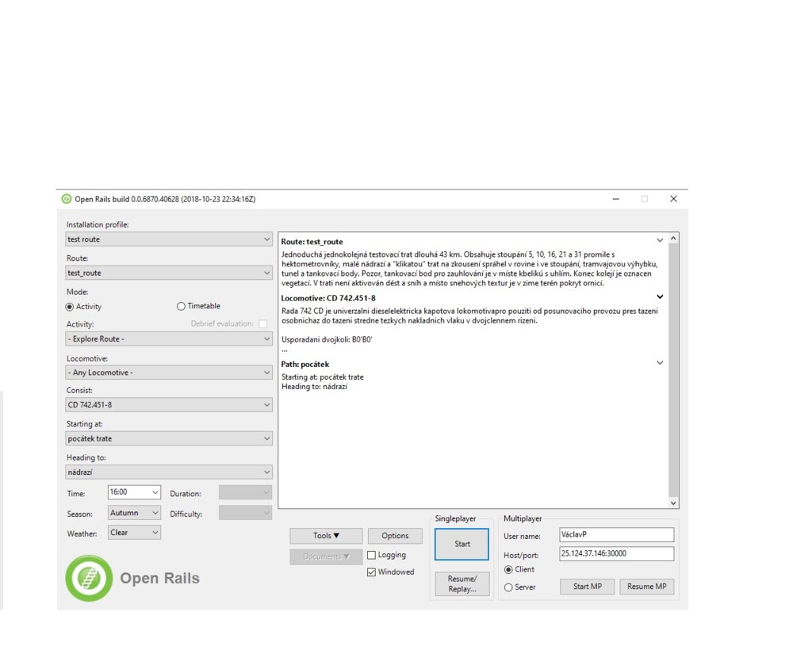Click the 'Starting at: pocátek trate' text line
This screenshot has height=650, width=812.
[x=323, y=377]
